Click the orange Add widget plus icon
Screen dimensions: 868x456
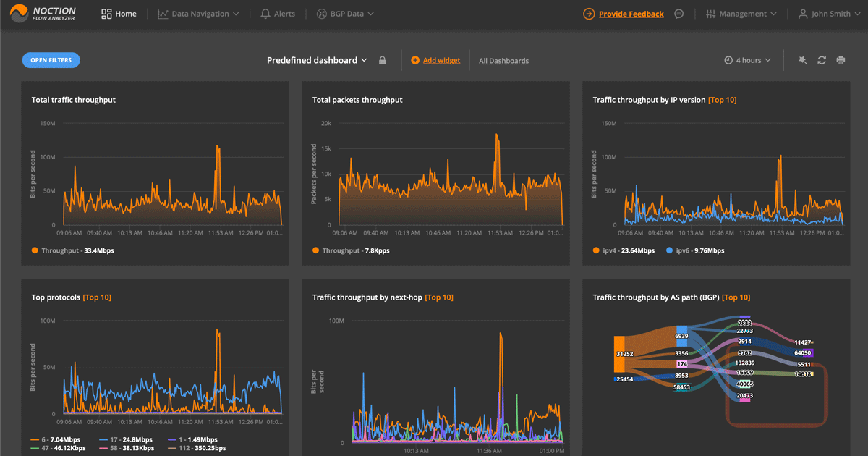pyautogui.click(x=415, y=60)
